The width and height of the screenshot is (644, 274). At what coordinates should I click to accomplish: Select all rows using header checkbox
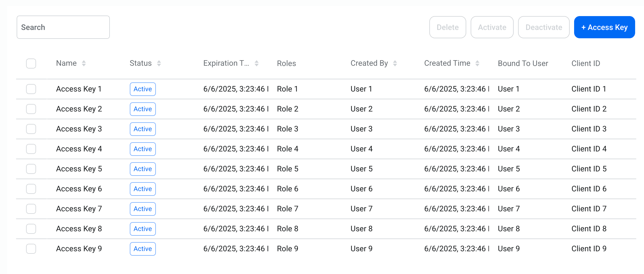pos(31,63)
